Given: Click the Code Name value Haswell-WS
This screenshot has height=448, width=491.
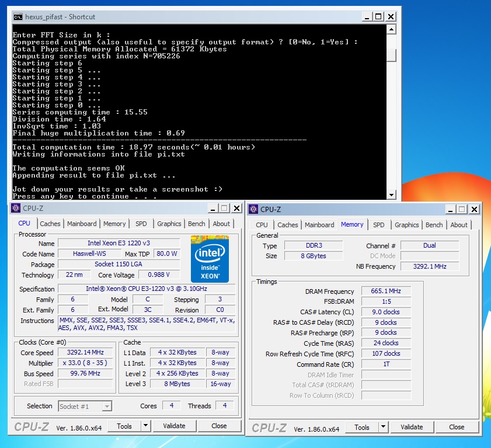Looking at the screenshot, I should 89,253.
